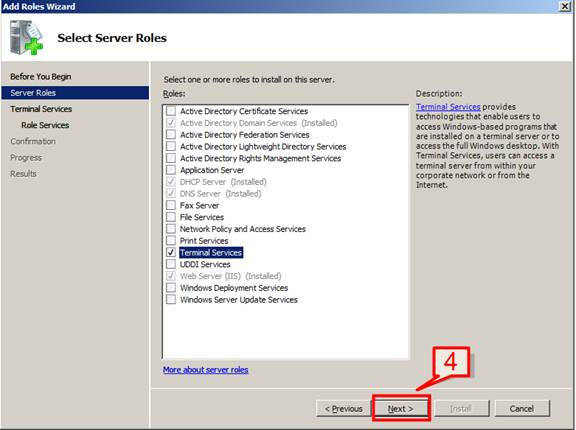
Task: Uncheck the Terminal Services role
Action: (x=171, y=252)
